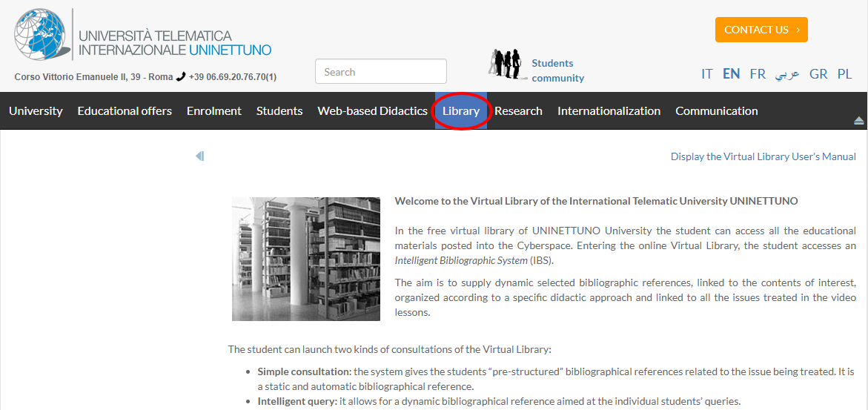Click the UNINETTUNO globe logo

point(43,36)
